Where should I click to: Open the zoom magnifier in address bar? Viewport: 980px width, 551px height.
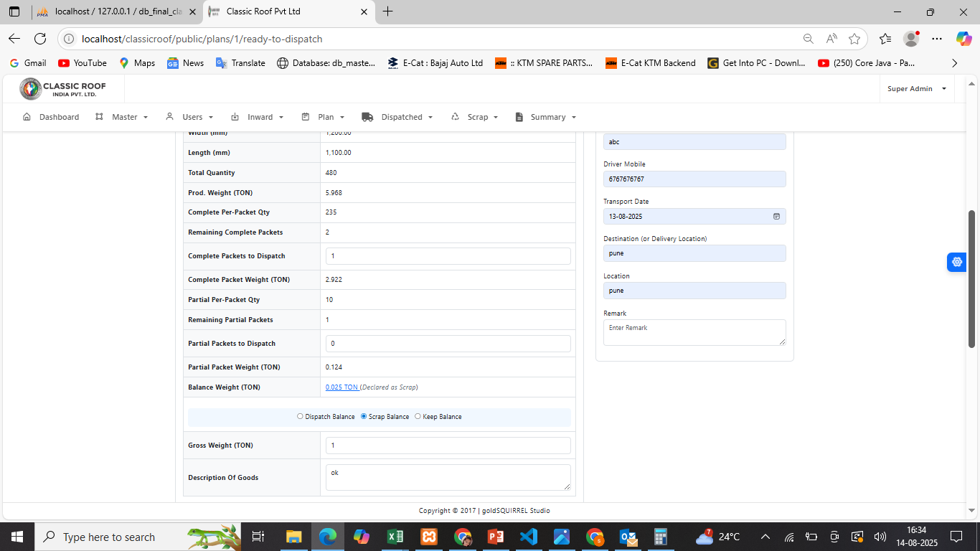click(809, 39)
